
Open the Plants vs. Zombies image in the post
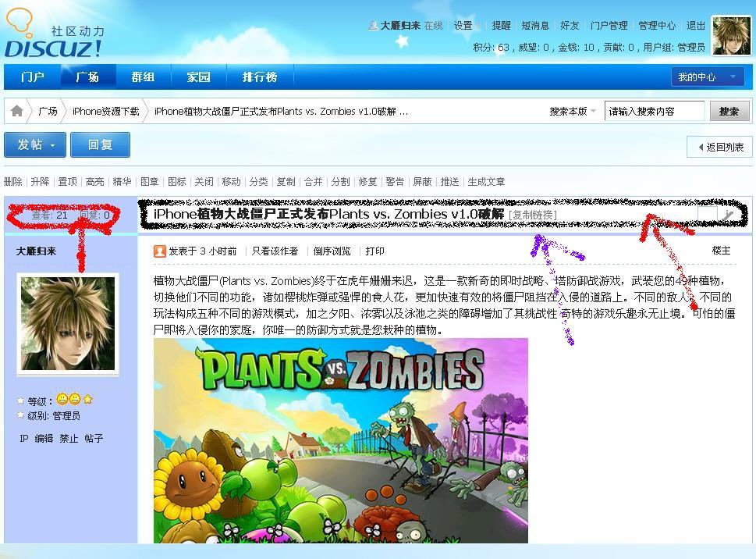pyautogui.click(x=341, y=440)
